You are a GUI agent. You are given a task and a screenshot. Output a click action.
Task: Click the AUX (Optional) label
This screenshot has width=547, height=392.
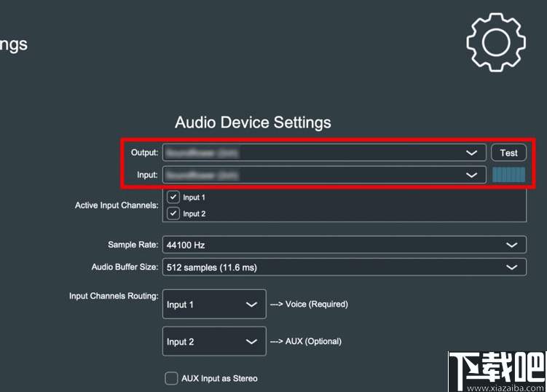click(313, 342)
